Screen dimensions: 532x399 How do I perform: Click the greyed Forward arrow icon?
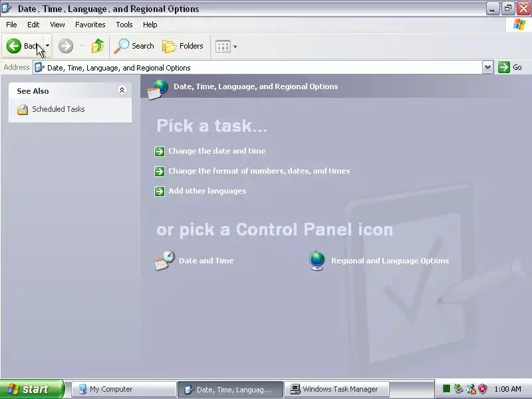[x=66, y=46]
